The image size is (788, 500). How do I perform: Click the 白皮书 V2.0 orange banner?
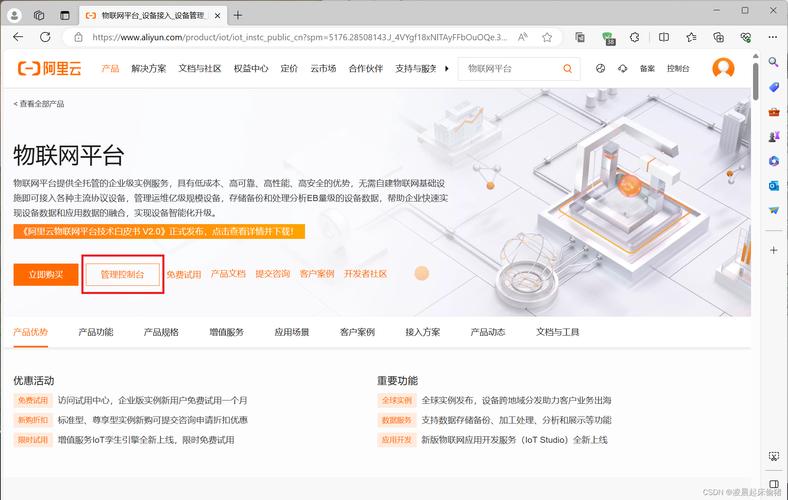coord(159,231)
